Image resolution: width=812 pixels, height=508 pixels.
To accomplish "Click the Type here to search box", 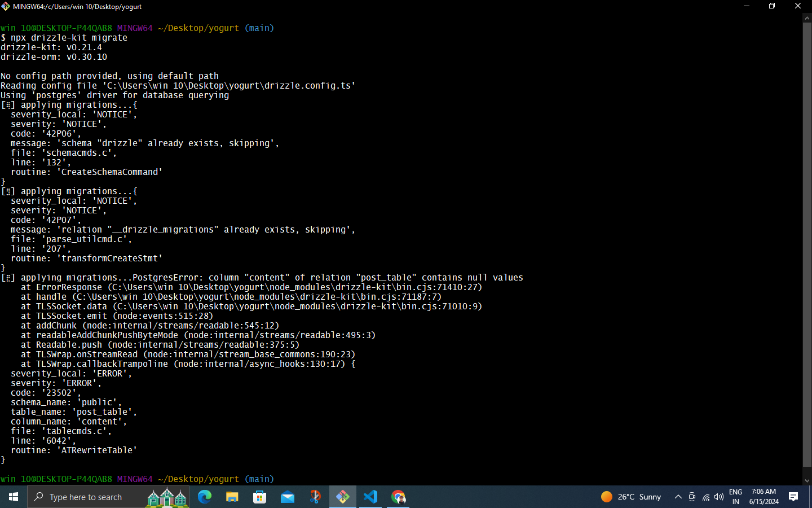I will 108,497.
